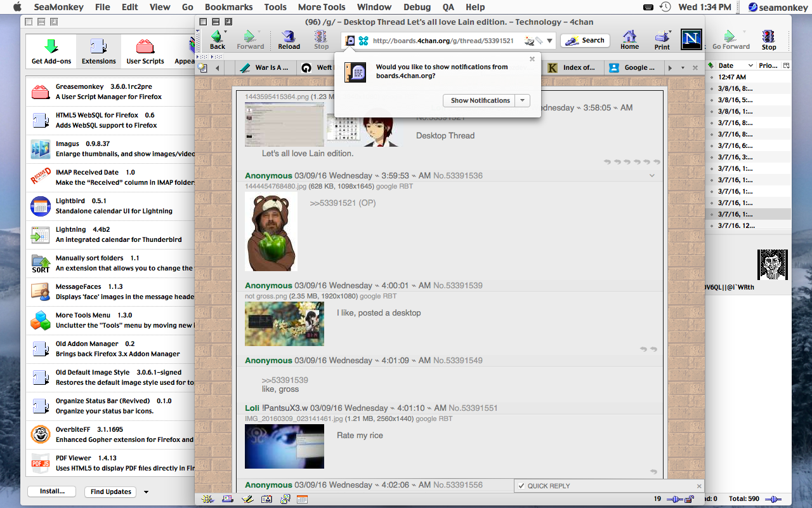Image resolution: width=812 pixels, height=508 pixels.
Task: Click the Find Updates button
Action: pyautogui.click(x=111, y=492)
